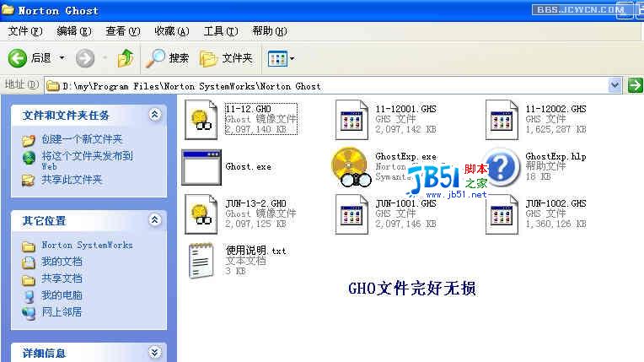Screen dimensions: 644x362
Task: Select the JUN-1002.GHS file icon
Action: click(502, 214)
